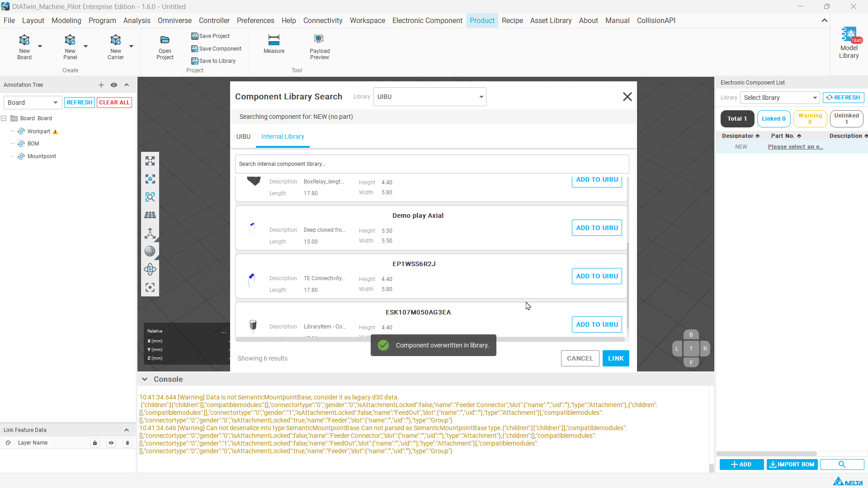Open the Asset Library menu
This screenshot has width=868, height=488.
pos(551,20)
